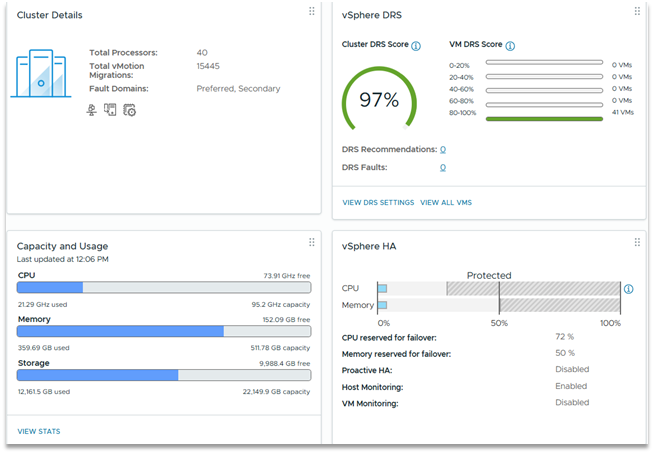This screenshot has height=454, width=654.
Task: Click 'Preferred, Secondary' fault domains text
Action: pos(238,88)
